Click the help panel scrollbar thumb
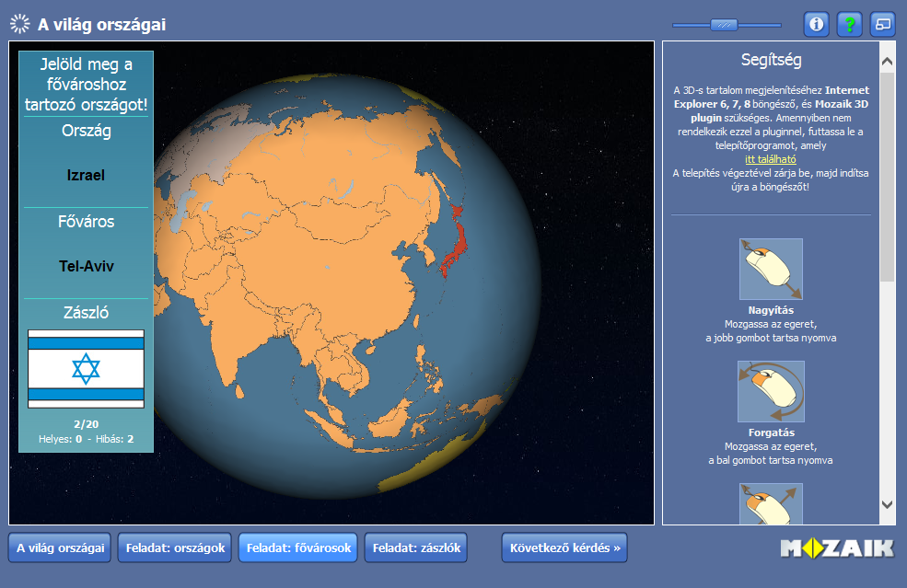Viewport: 907px width, 588px height. pos(888,177)
